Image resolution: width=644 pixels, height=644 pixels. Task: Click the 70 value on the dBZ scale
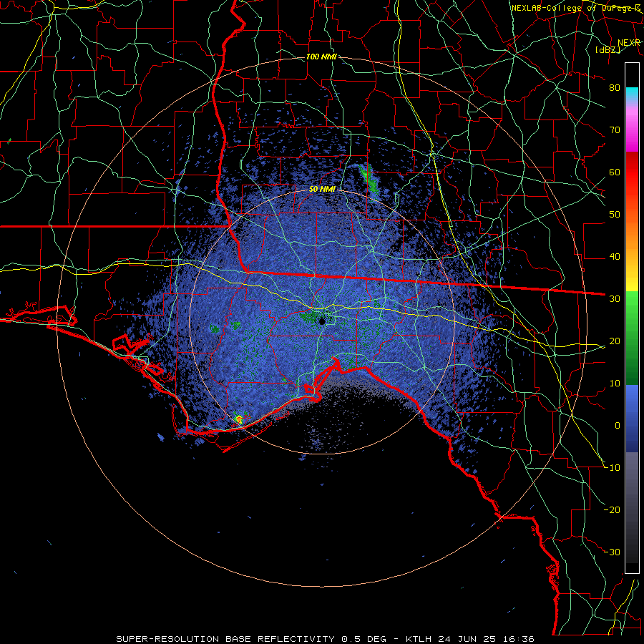[615, 130]
